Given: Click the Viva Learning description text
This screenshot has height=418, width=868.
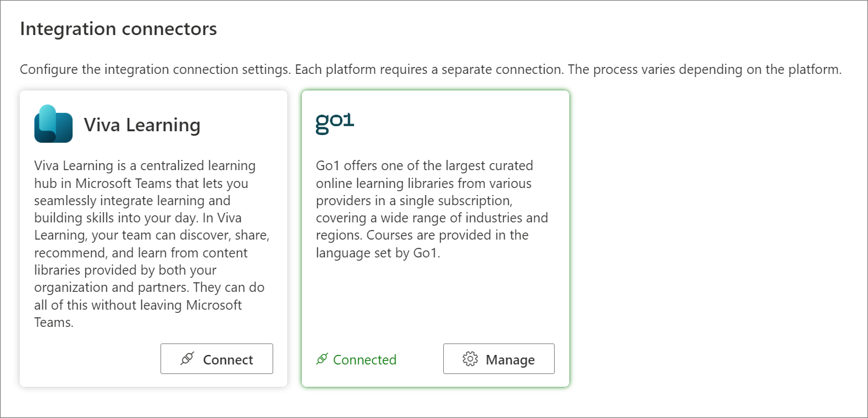Looking at the screenshot, I should pos(152,244).
